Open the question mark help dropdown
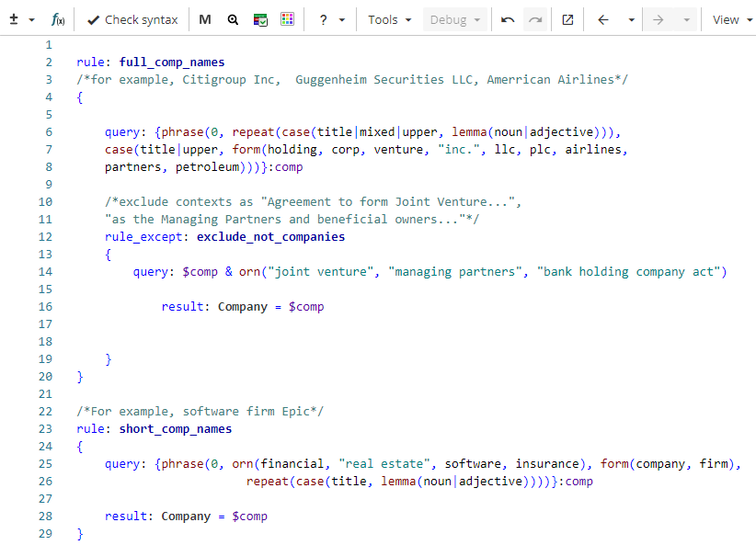Image resolution: width=756 pixels, height=545 pixels. coord(331,19)
